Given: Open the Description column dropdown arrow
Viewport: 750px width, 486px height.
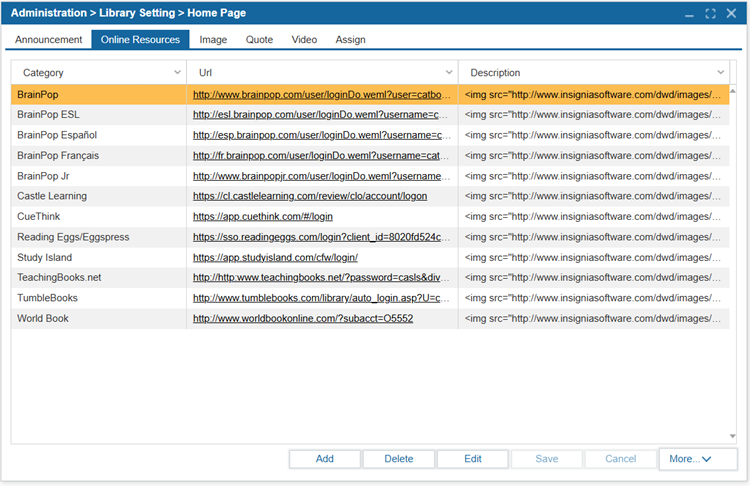Looking at the screenshot, I should (x=720, y=72).
